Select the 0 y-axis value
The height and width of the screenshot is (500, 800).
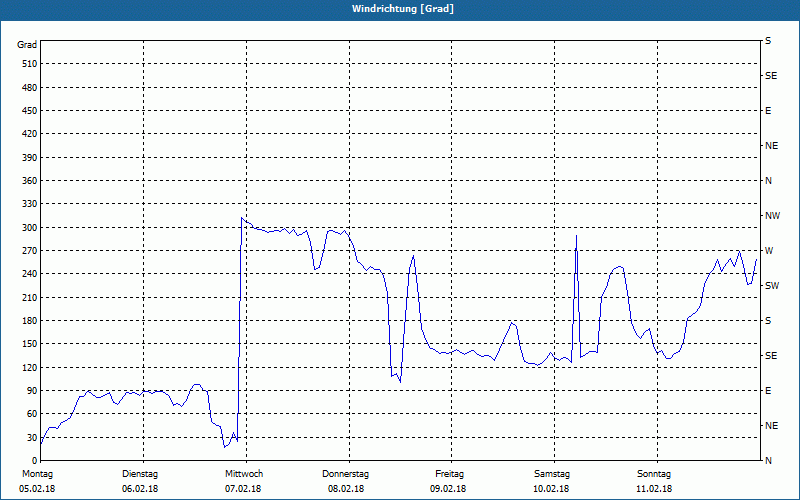pos(35,461)
